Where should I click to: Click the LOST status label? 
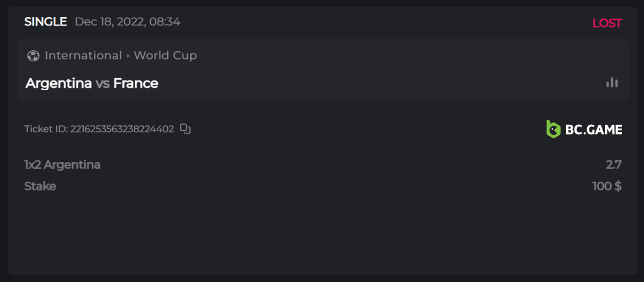click(x=607, y=23)
